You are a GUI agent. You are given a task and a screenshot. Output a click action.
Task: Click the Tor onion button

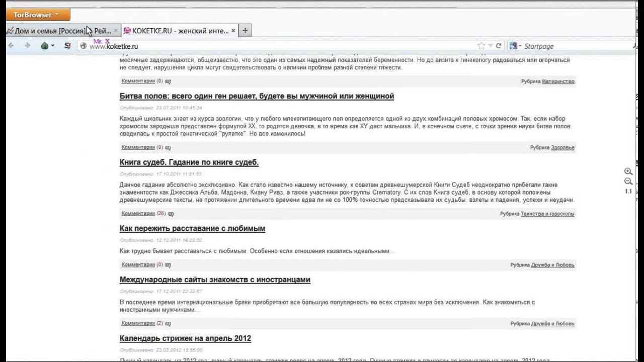pyautogui.click(x=44, y=46)
